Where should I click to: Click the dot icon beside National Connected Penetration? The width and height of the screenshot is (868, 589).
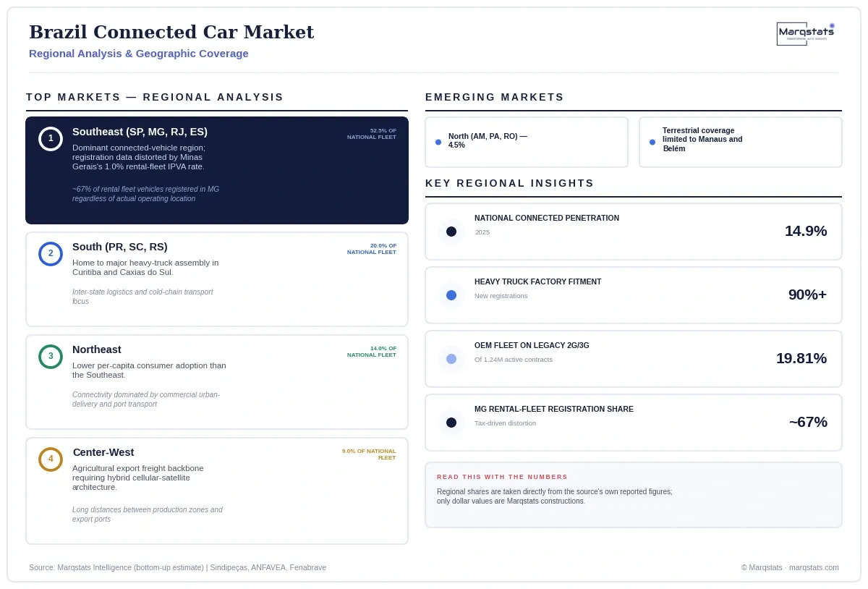tap(451, 232)
